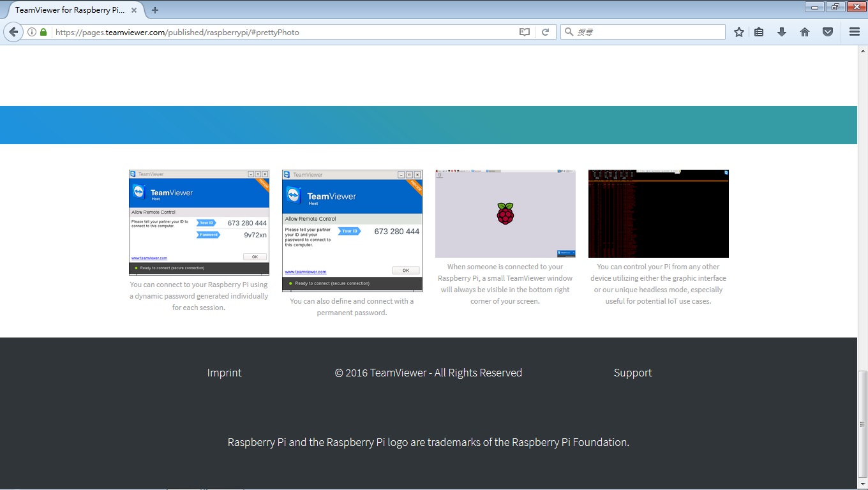Open a new tab with the plus button
The image size is (868, 490).
[155, 10]
